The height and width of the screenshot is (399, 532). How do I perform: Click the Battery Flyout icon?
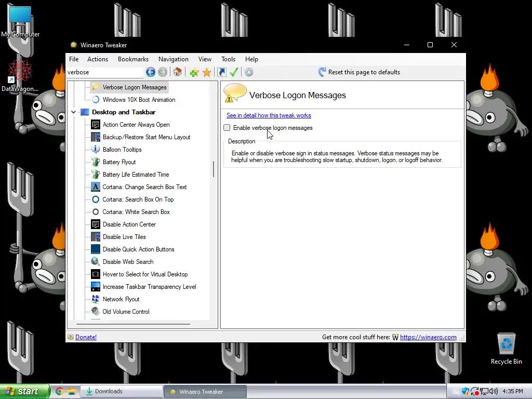(96, 162)
